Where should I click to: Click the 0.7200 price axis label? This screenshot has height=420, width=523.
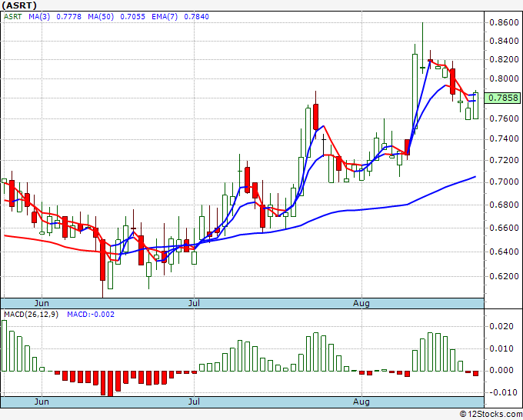504,161
